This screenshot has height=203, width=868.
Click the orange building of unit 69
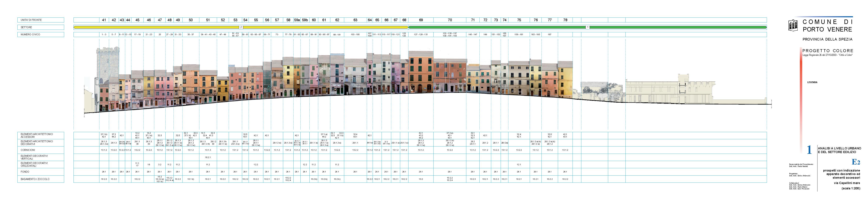point(421,73)
